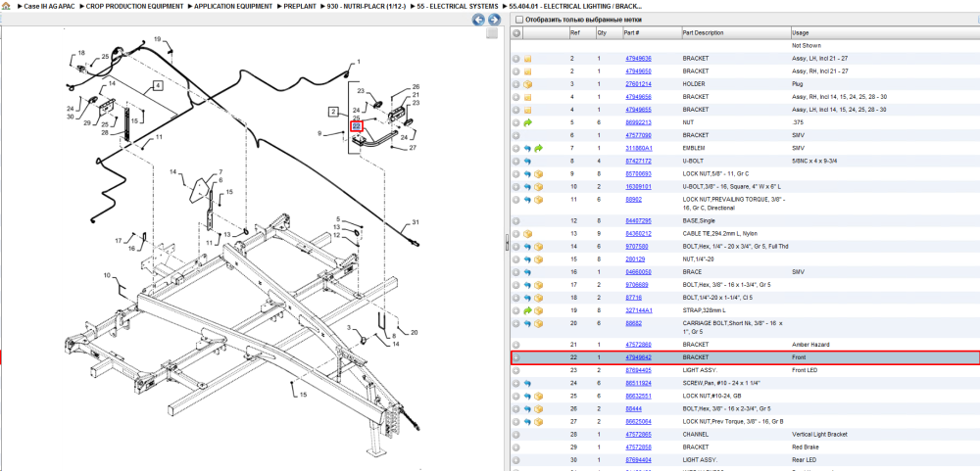Go to next diagram with right arrow

pyautogui.click(x=494, y=20)
